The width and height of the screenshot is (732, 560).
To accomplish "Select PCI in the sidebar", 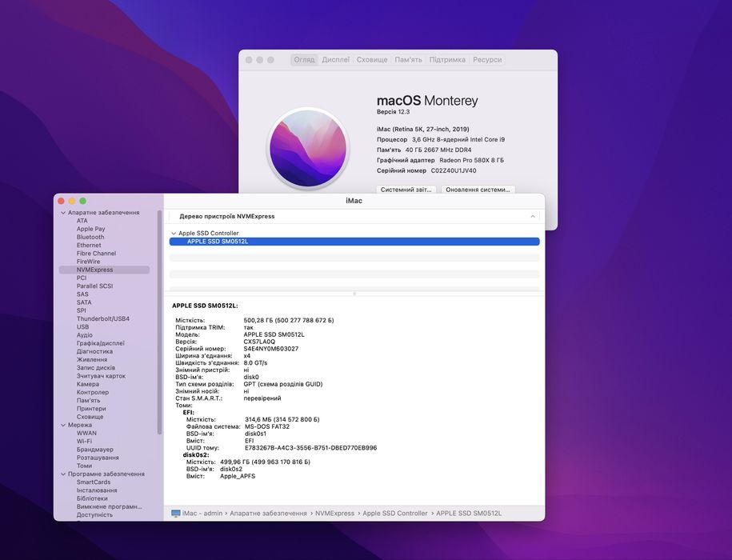I will 82,278.
